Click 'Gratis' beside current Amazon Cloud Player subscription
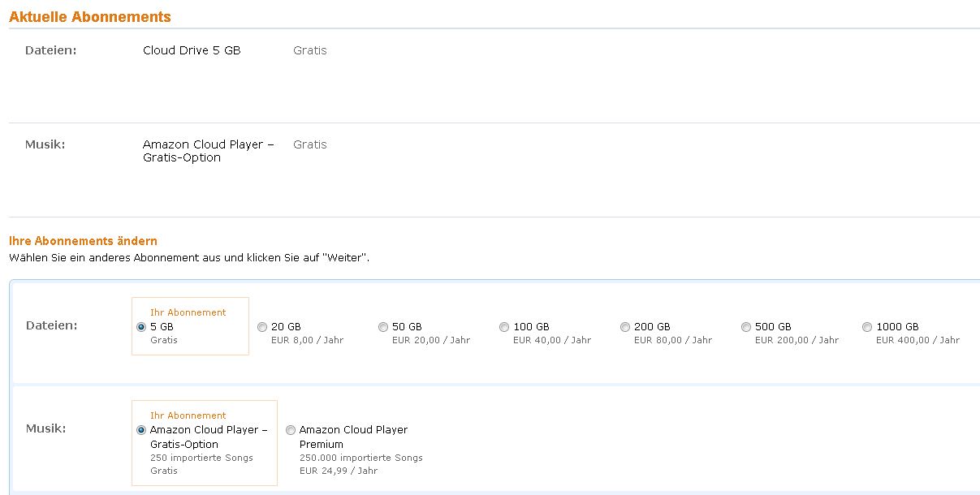The height and width of the screenshot is (495, 980). pyautogui.click(x=310, y=144)
